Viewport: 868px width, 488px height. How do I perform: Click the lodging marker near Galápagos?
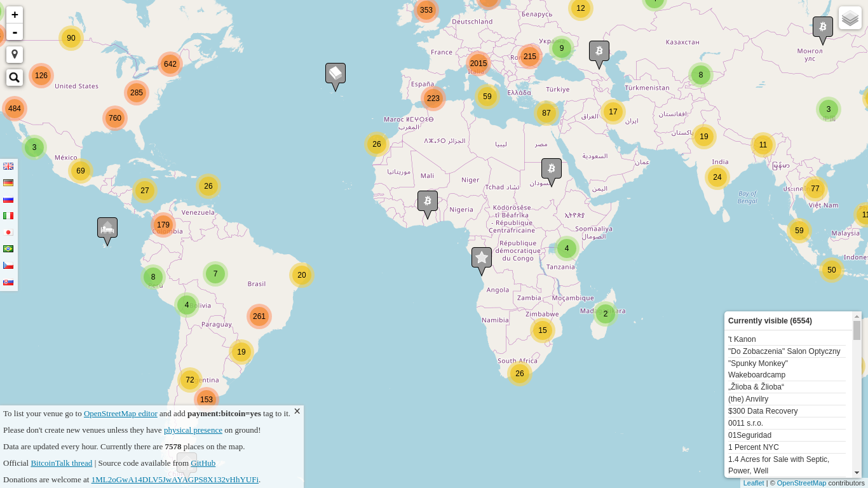(x=107, y=229)
